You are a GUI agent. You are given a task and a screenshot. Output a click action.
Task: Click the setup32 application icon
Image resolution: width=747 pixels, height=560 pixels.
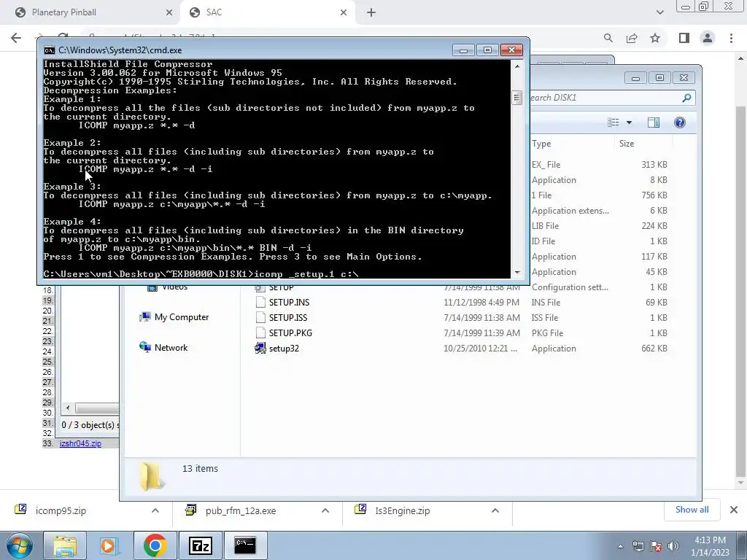coord(260,348)
